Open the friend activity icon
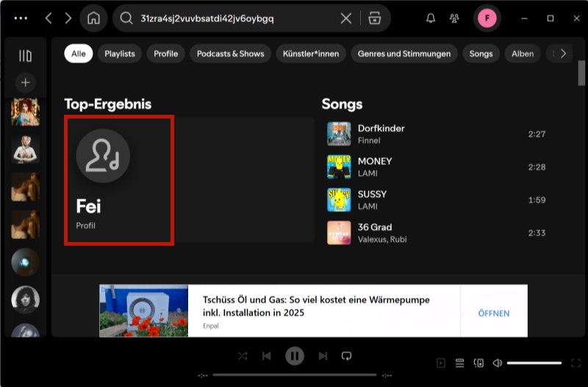Screen dimensions: 588x387 click(454, 18)
